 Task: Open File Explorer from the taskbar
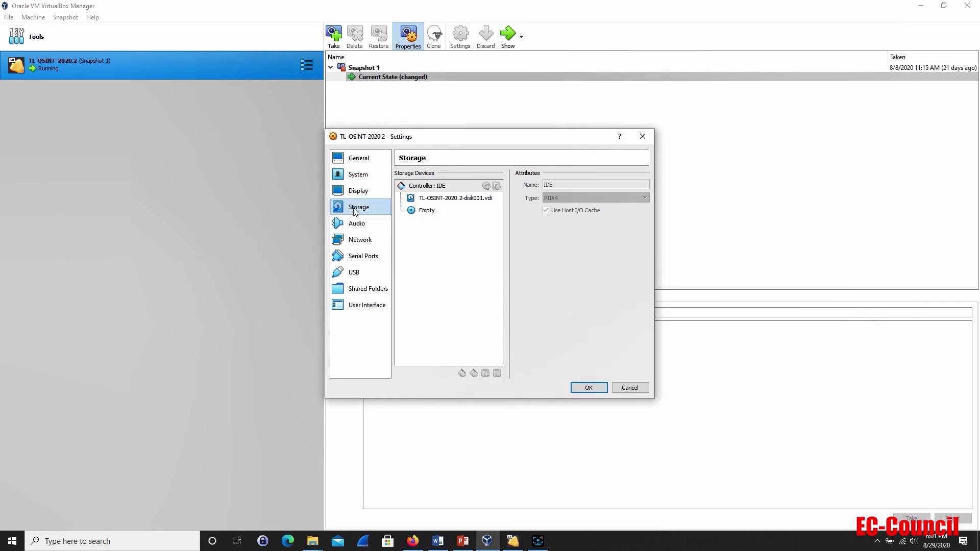pyautogui.click(x=313, y=541)
